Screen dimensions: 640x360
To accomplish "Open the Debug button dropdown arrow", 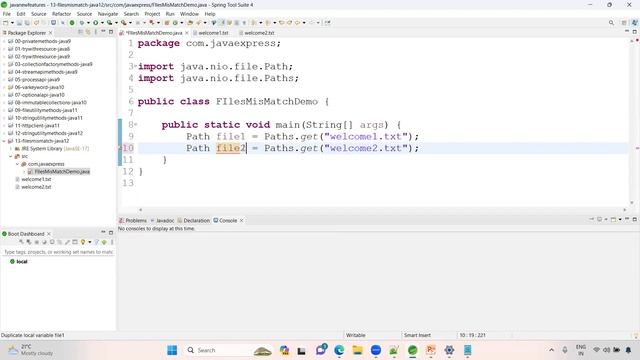I will [88, 23].
